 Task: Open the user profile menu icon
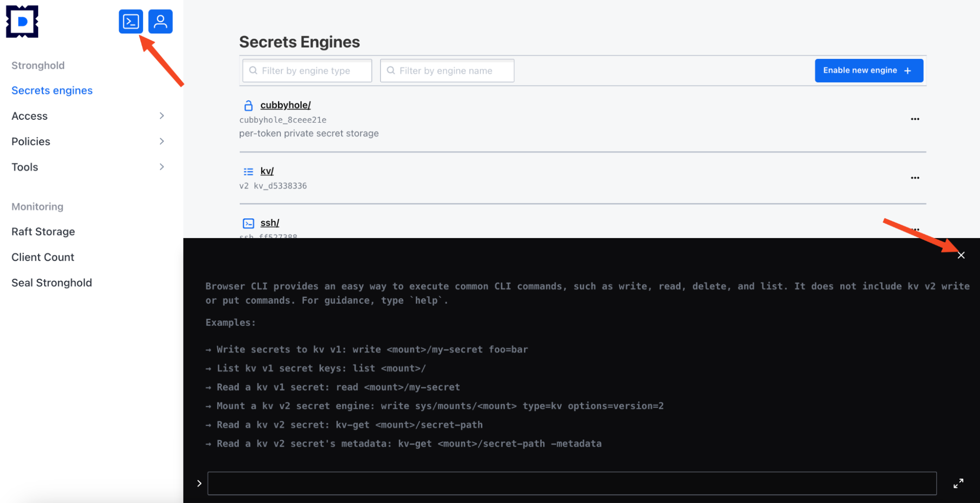(x=160, y=22)
